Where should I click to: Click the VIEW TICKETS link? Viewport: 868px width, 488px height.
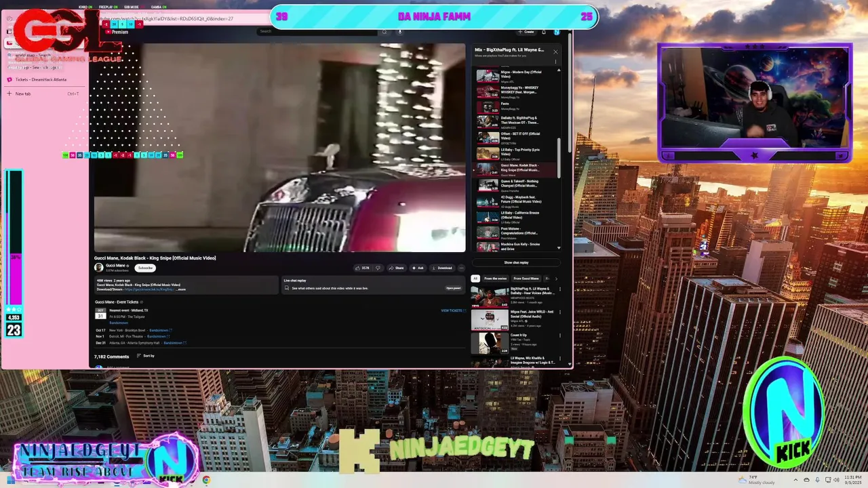point(453,310)
